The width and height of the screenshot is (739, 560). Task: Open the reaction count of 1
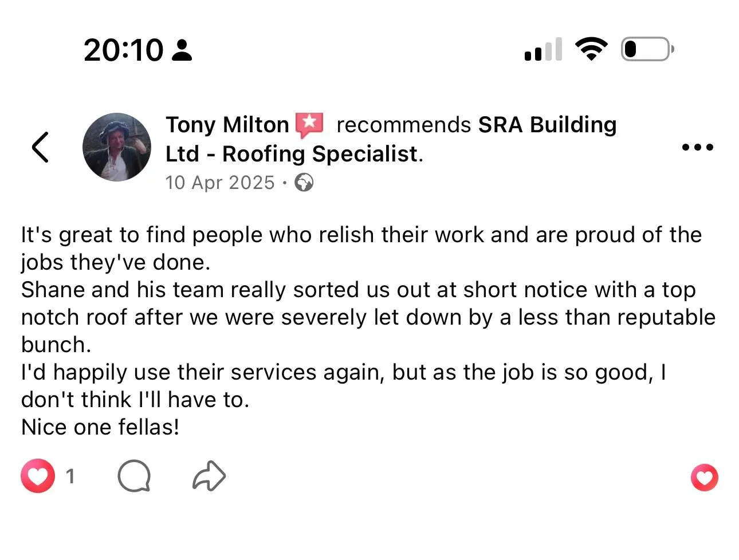pyautogui.click(x=70, y=476)
